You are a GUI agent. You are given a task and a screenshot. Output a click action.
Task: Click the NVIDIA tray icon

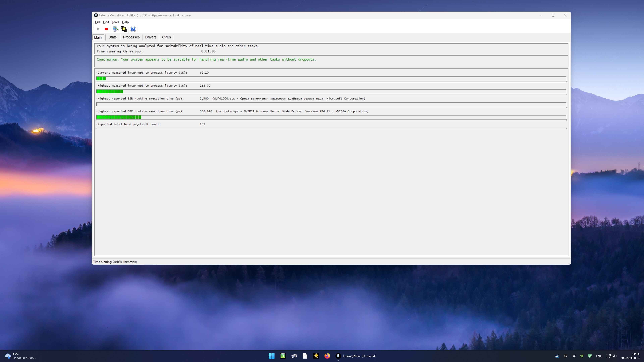pyautogui.click(x=581, y=356)
